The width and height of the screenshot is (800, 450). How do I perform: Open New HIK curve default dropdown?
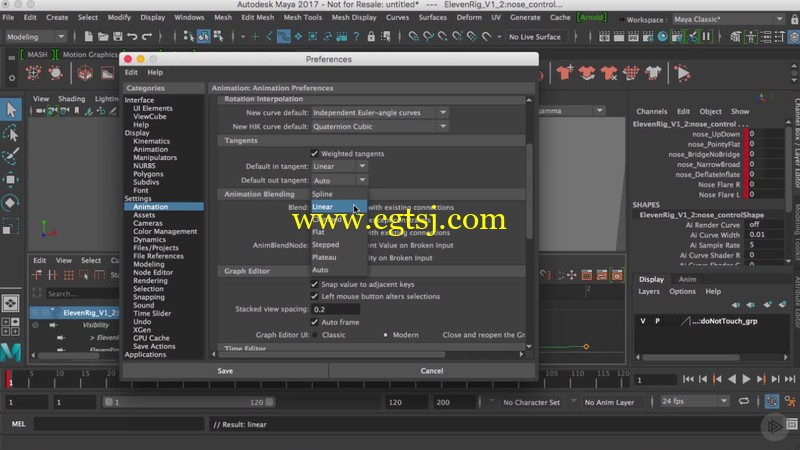point(380,126)
